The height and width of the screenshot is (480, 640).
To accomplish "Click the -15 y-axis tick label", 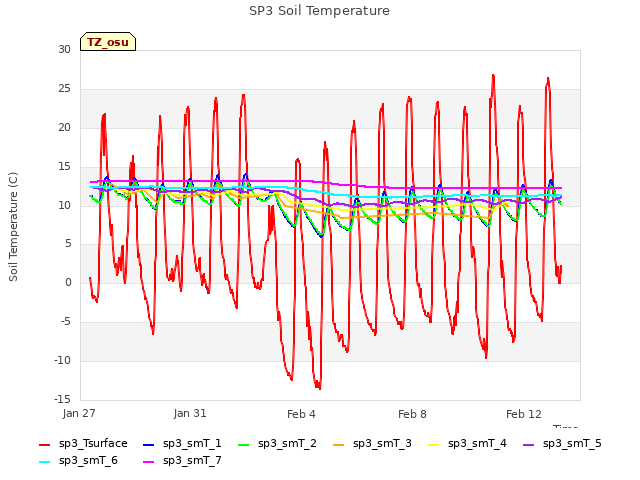I will click(x=62, y=399).
